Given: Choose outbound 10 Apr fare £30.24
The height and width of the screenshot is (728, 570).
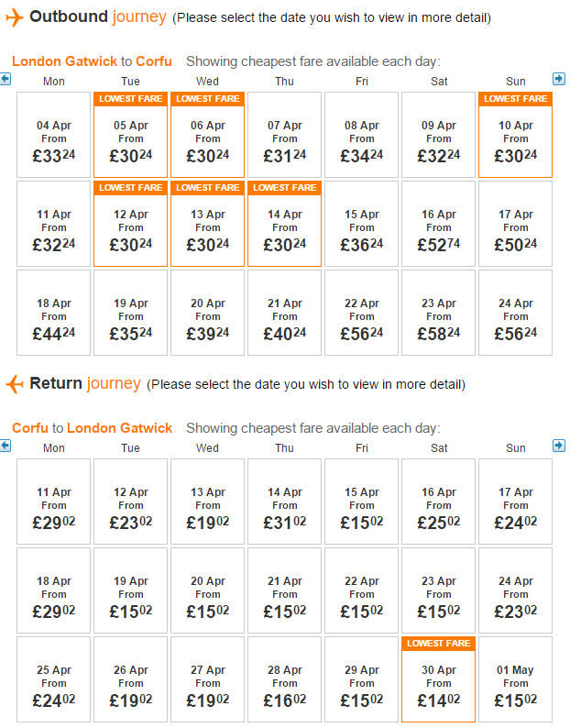Looking at the screenshot, I should pos(515,135).
